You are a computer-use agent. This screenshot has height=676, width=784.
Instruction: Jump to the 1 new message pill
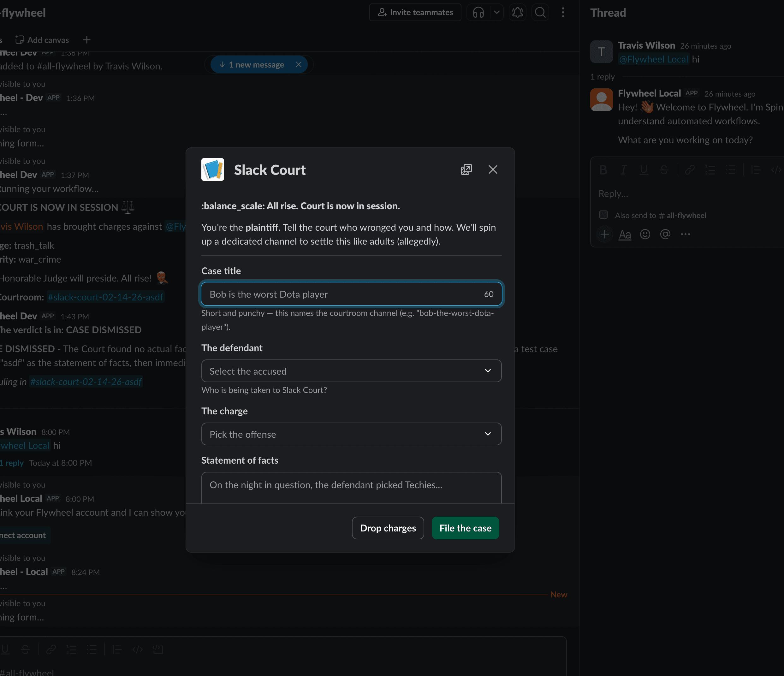pos(252,64)
